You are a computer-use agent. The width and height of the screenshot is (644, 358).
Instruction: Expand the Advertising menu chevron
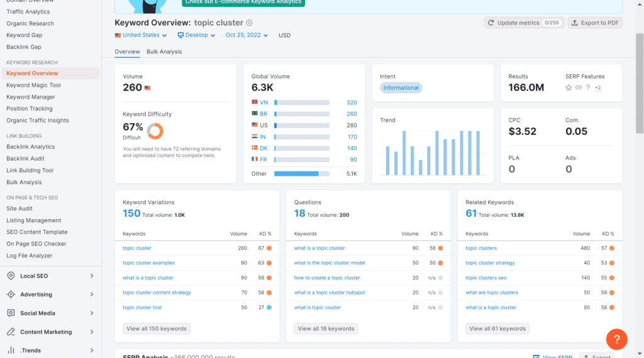92,295
